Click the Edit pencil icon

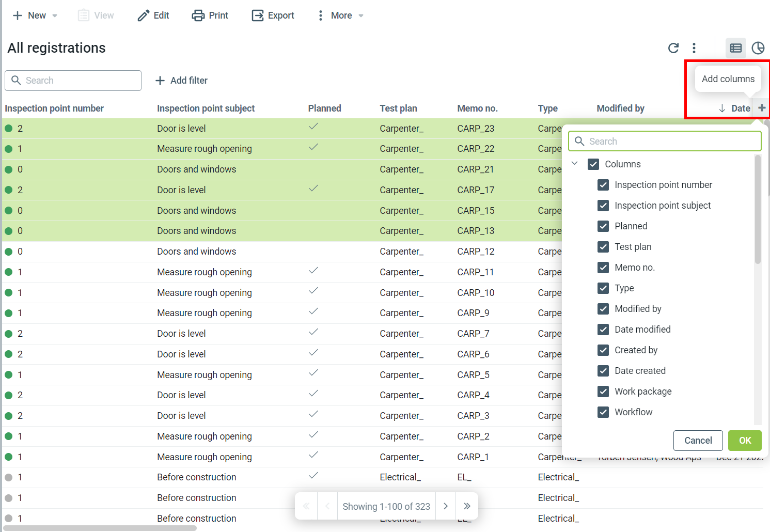[143, 15]
